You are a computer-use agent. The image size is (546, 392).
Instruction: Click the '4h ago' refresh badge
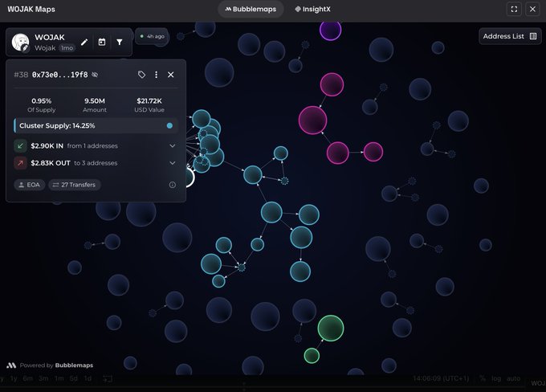(152, 36)
